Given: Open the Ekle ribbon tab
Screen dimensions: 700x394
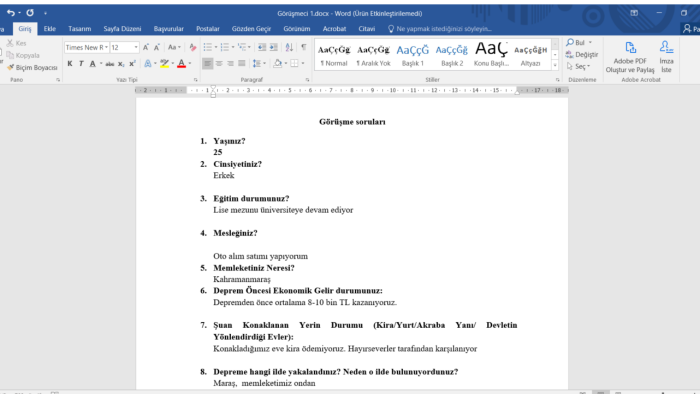Looking at the screenshot, I should pos(50,29).
